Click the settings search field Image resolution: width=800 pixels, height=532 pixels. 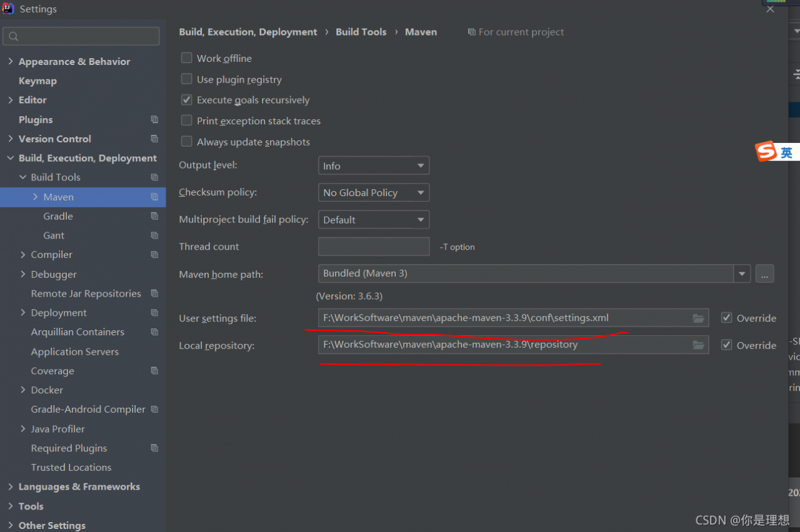[x=81, y=36]
